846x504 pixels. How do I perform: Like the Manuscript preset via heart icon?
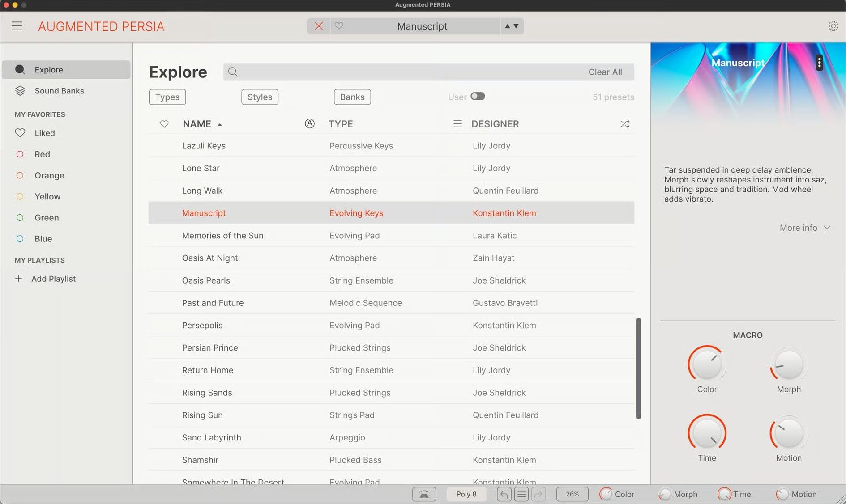coord(339,26)
